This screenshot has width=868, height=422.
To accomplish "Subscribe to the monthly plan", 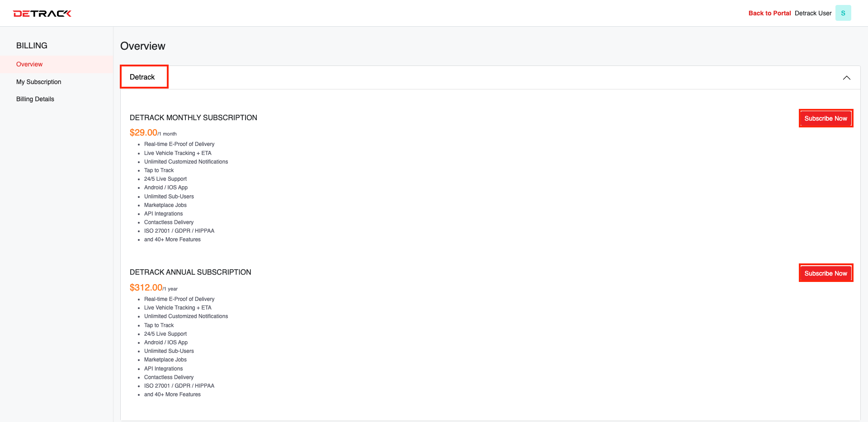I will pos(826,118).
